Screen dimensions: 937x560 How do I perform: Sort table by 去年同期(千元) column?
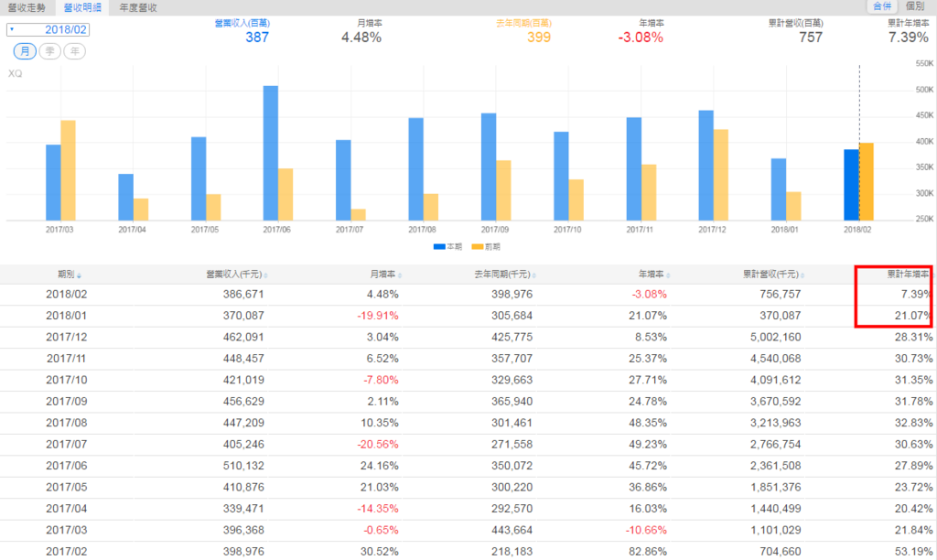coord(505,275)
